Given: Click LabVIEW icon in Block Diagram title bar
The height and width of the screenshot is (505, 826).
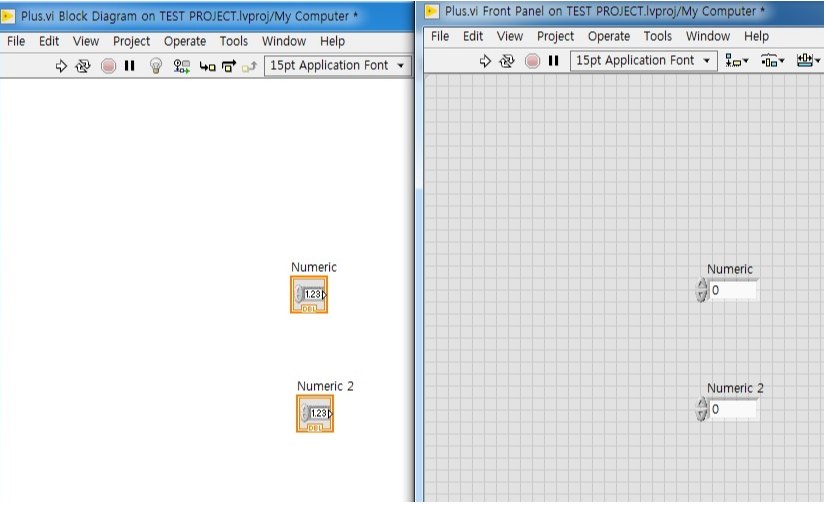Looking at the screenshot, I should point(7,16).
